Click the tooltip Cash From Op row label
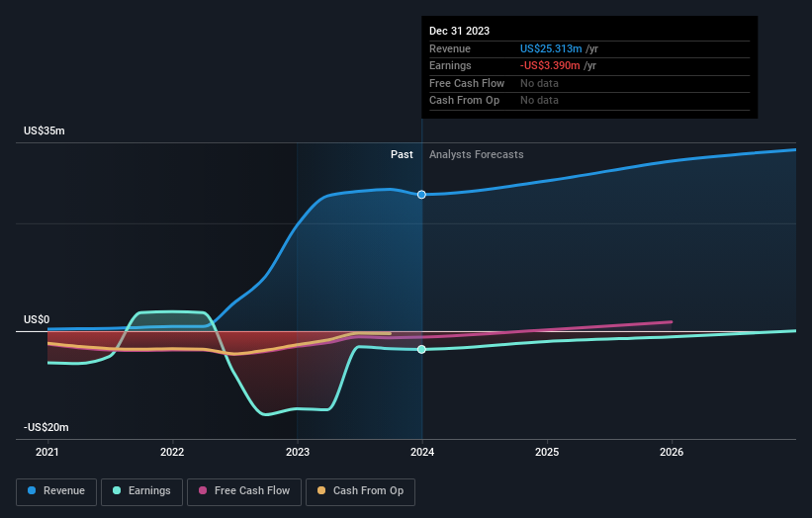The image size is (812, 518). point(464,101)
